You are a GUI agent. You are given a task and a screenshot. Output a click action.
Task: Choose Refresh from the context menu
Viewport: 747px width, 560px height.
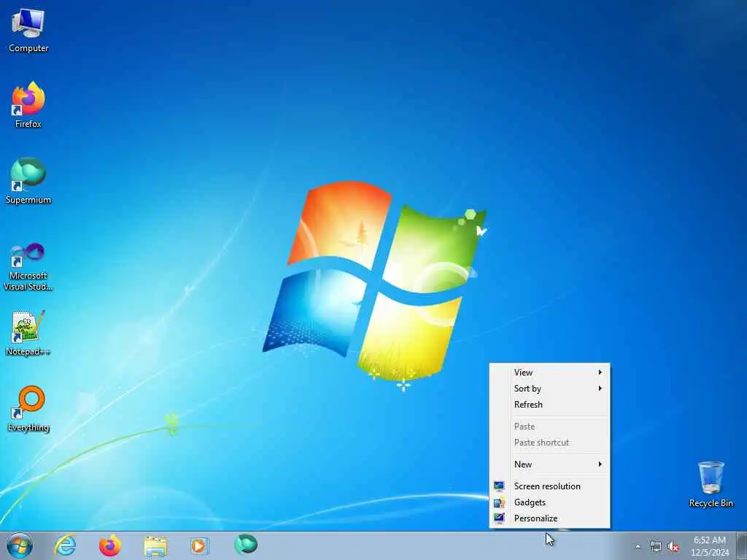coord(550,405)
